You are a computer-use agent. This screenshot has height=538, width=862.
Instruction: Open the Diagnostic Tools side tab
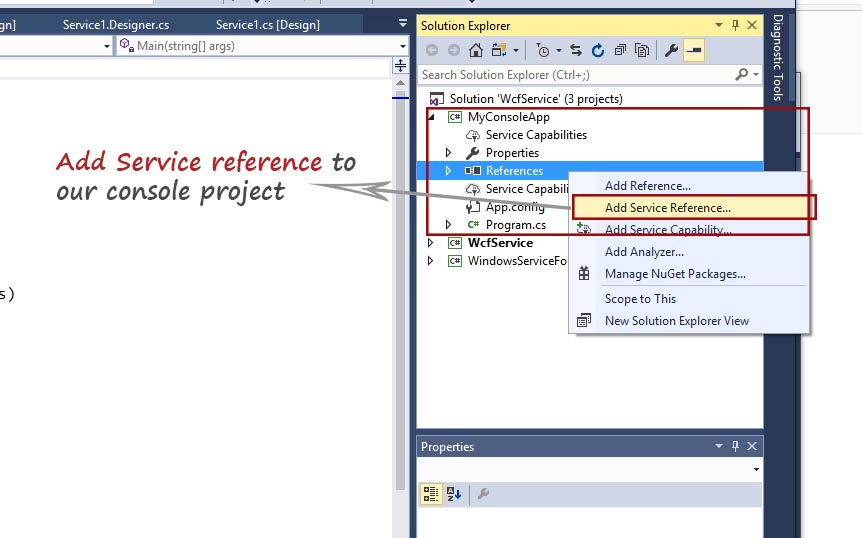[x=777, y=58]
